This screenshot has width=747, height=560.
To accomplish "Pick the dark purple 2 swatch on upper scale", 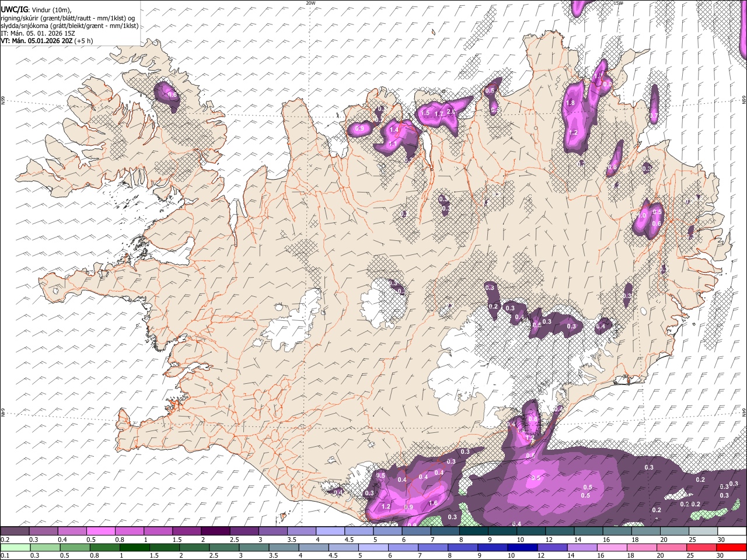I will tap(215, 531).
